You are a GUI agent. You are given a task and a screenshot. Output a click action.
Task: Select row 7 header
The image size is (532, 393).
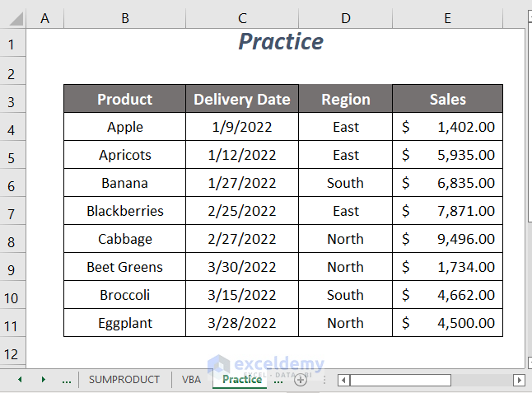pos(12,212)
